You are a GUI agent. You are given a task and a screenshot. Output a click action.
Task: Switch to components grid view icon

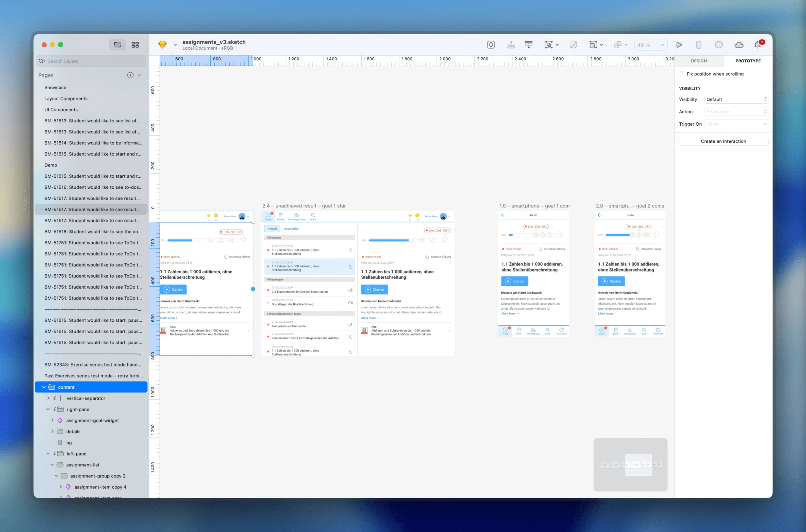135,45
